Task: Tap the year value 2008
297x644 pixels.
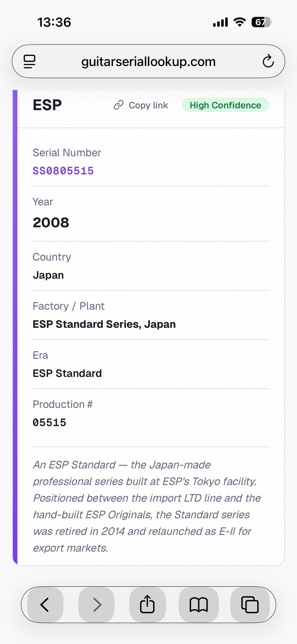Action: tap(51, 223)
